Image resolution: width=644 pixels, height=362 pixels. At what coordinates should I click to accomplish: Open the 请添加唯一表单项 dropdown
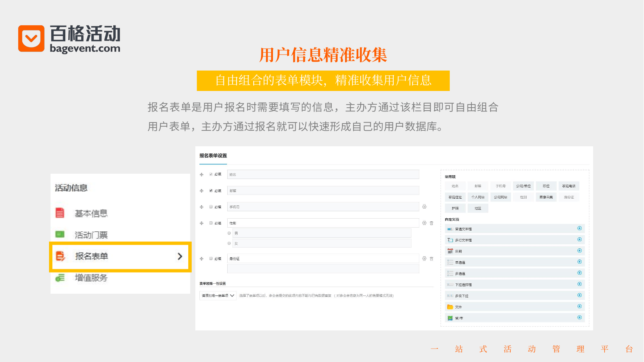pyautogui.click(x=218, y=296)
